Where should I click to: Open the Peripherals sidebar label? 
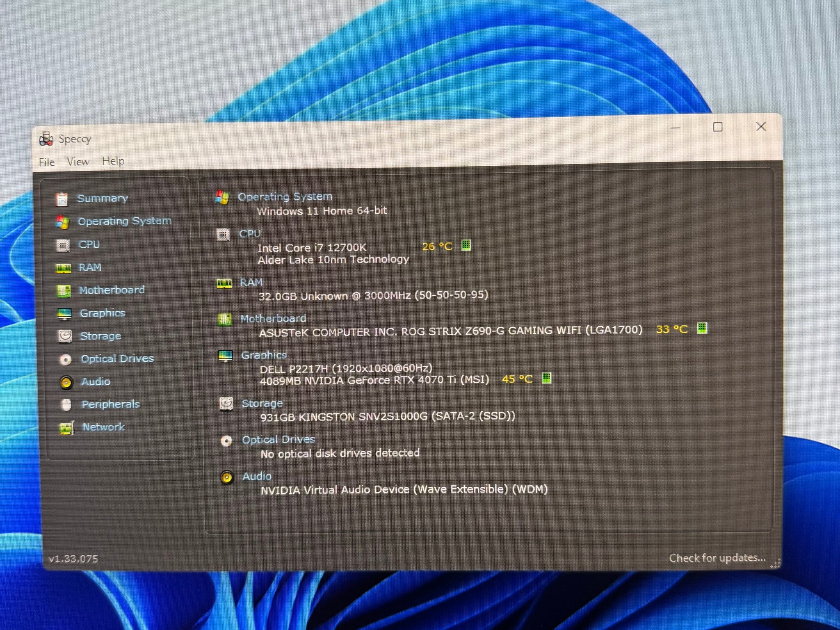pyautogui.click(x=111, y=404)
